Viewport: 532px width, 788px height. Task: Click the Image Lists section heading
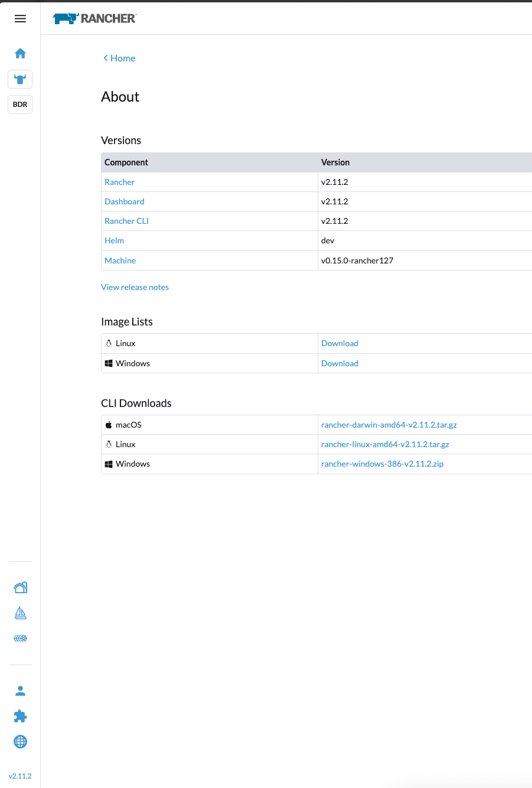(x=127, y=322)
